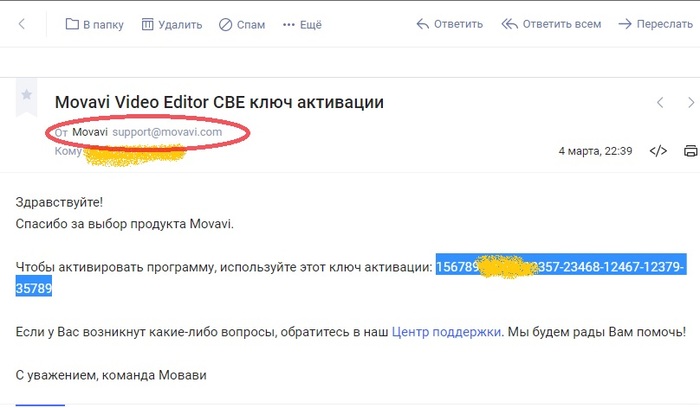
Task: Click the 'Кому' recipient label
Action: [x=68, y=151]
